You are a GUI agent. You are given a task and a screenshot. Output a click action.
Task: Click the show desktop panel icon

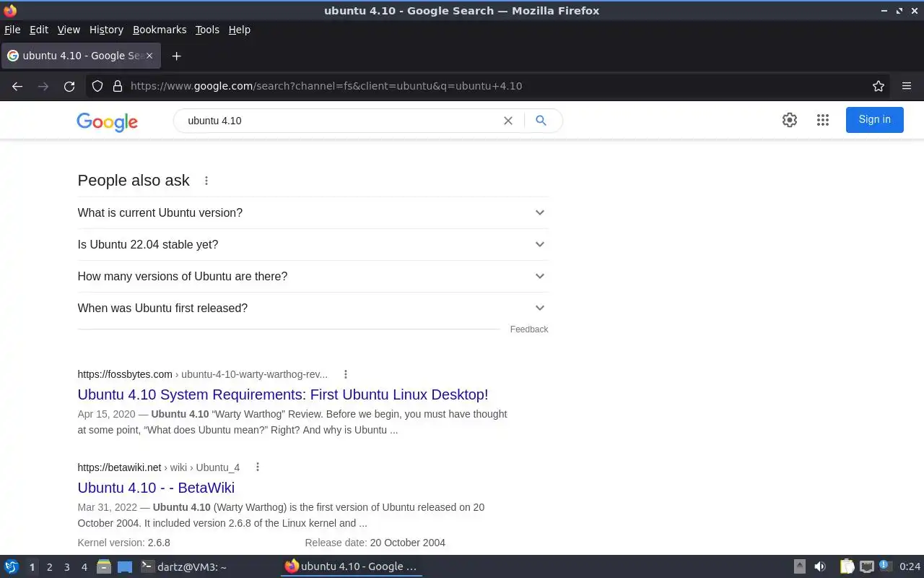point(125,566)
